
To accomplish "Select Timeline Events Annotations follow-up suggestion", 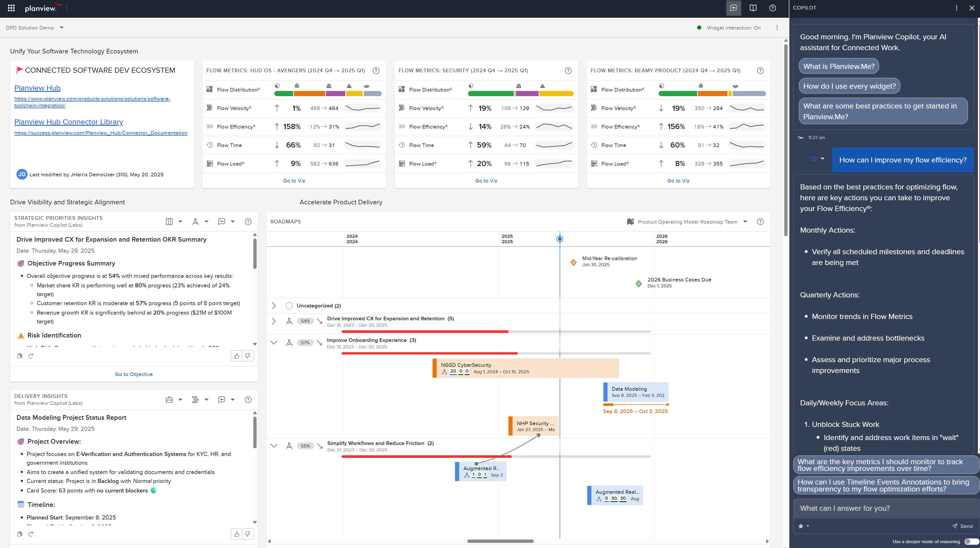I will click(x=886, y=485).
